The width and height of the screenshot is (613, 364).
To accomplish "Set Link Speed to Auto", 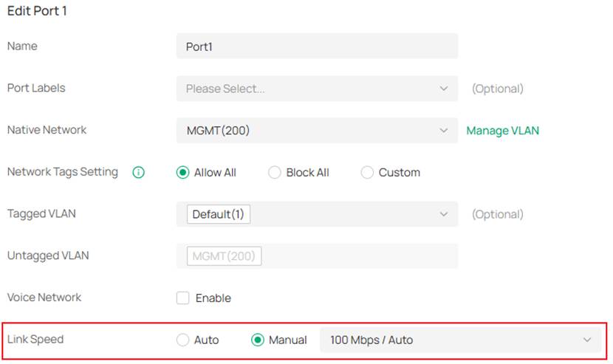I will point(183,340).
